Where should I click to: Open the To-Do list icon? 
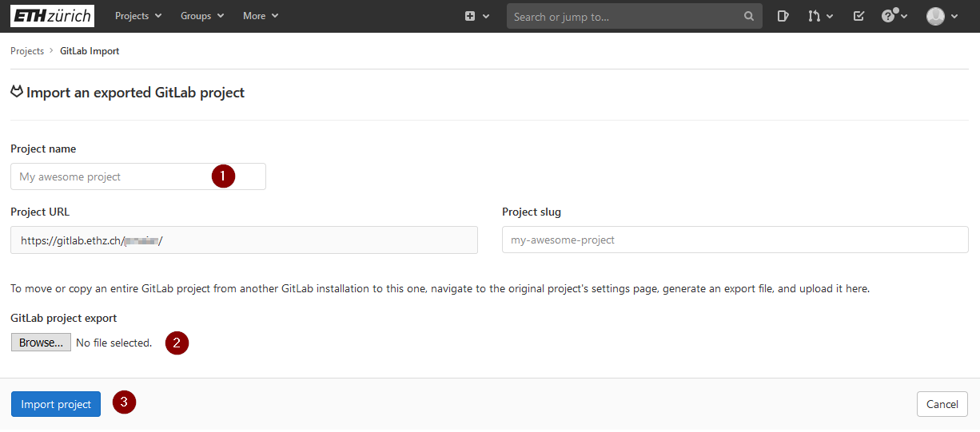tap(858, 16)
